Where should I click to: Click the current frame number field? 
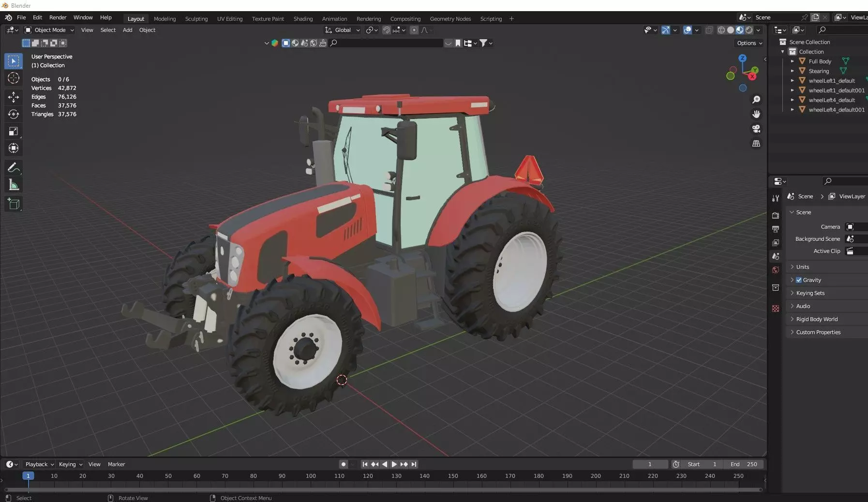(x=650, y=464)
